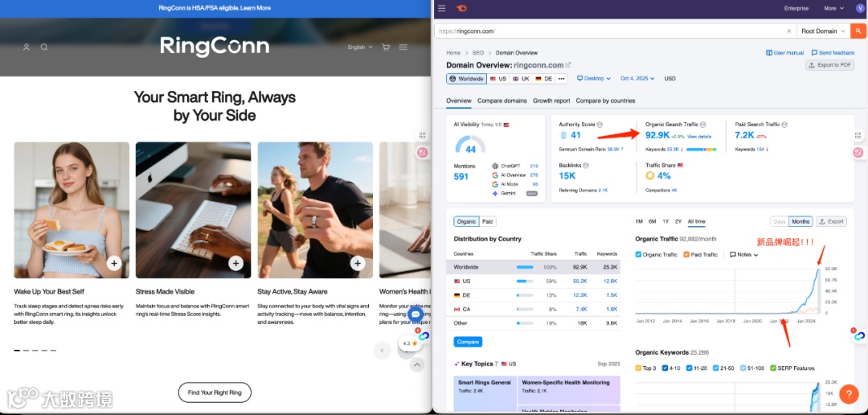This screenshot has height=415, width=868.
Task: Click Home breadcrumb link
Action: coord(452,52)
